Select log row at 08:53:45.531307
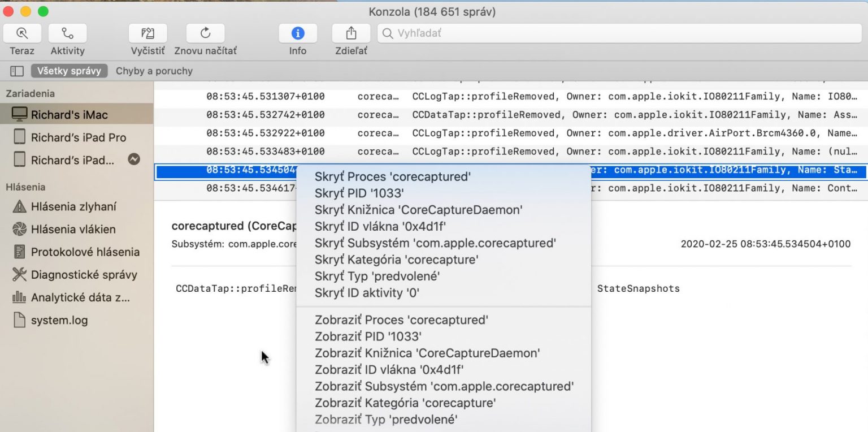This screenshot has height=432, width=868. pyautogui.click(x=511, y=97)
